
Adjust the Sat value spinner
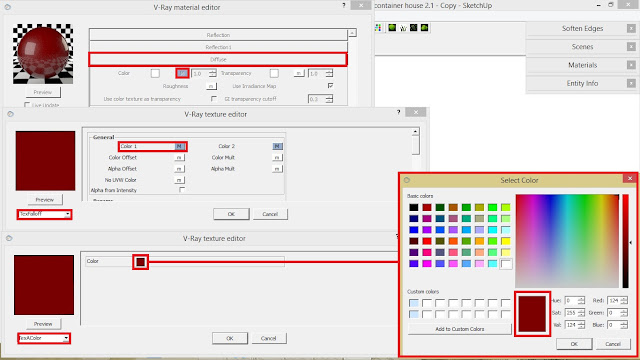coord(581,313)
